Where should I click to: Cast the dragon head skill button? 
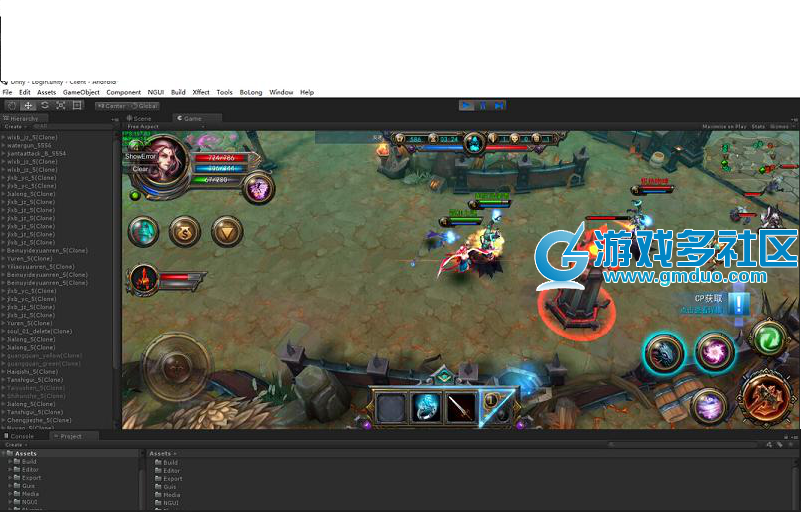[664, 353]
